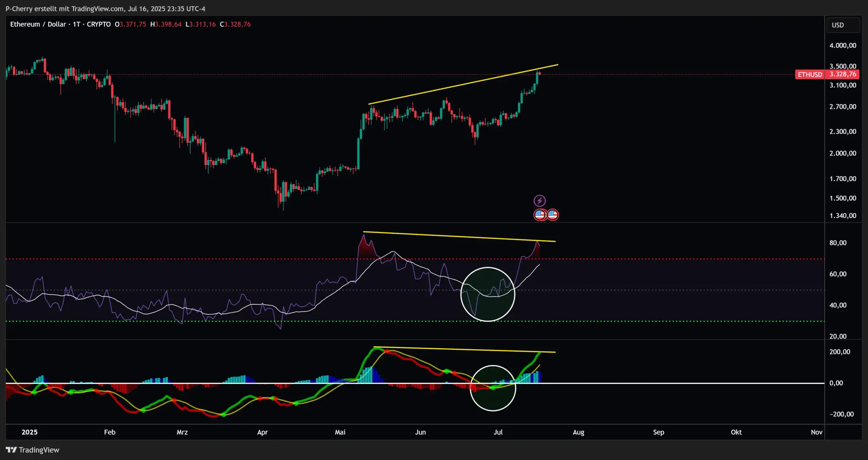Click the right US flag event icon
The width and height of the screenshot is (868, 460).
tap(552, 215)
